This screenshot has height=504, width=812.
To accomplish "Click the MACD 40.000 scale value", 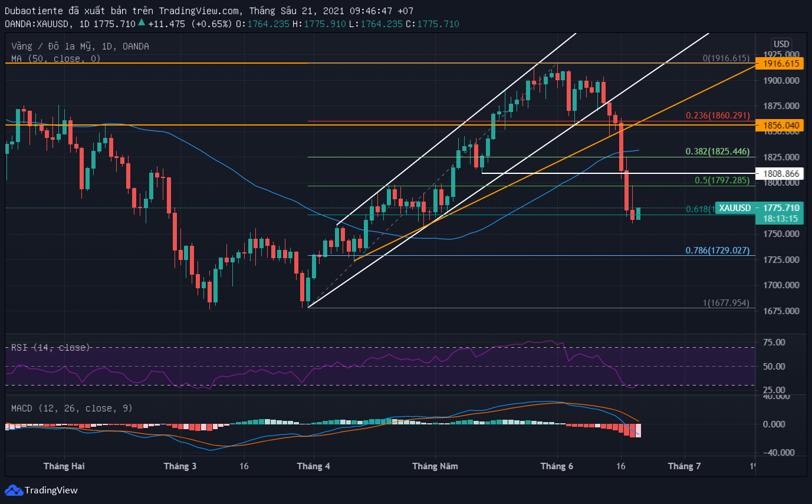I will (x=777, y=396).
